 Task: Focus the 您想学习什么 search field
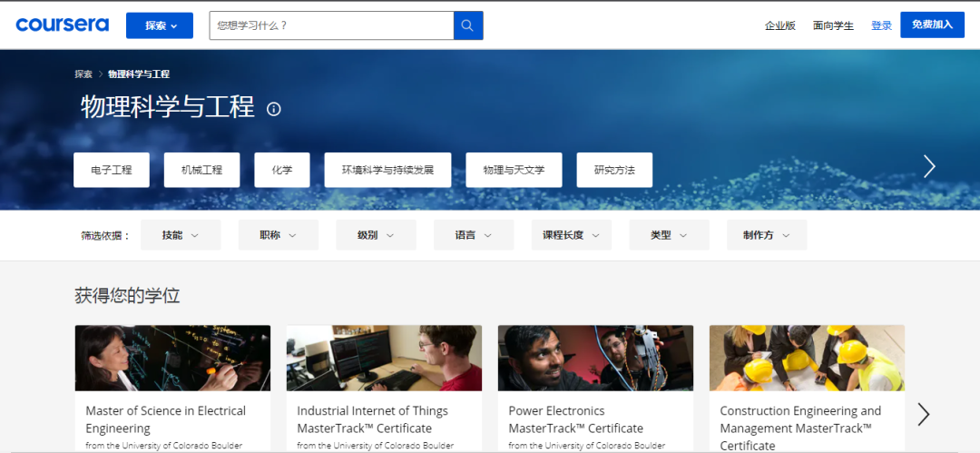click(331, 25)
